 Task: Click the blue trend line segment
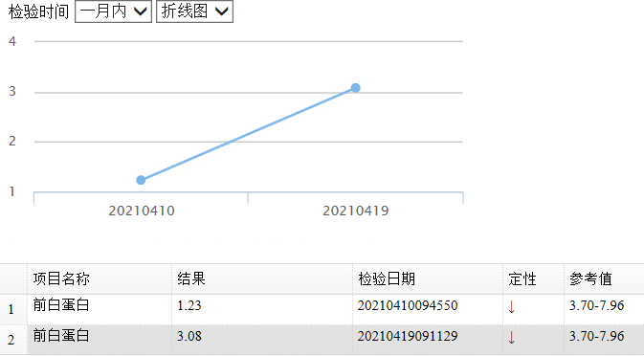coord(248,134)
